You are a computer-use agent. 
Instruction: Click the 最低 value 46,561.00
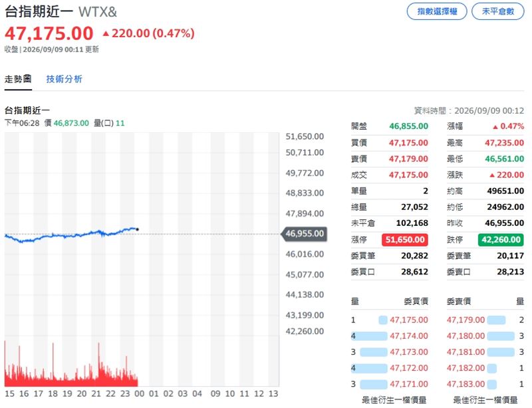click(x=504, y=159)
